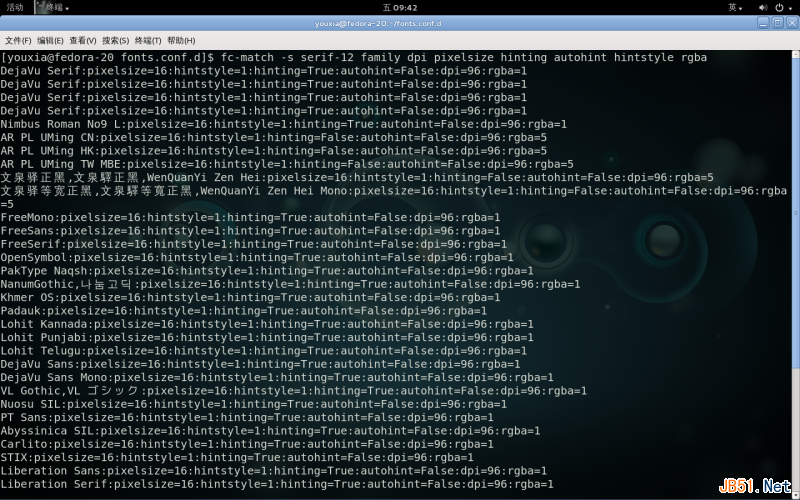The width and height of the screenshot is (800, 500).
Task: Close the terminal window
Action: click(x=790, y=22)
